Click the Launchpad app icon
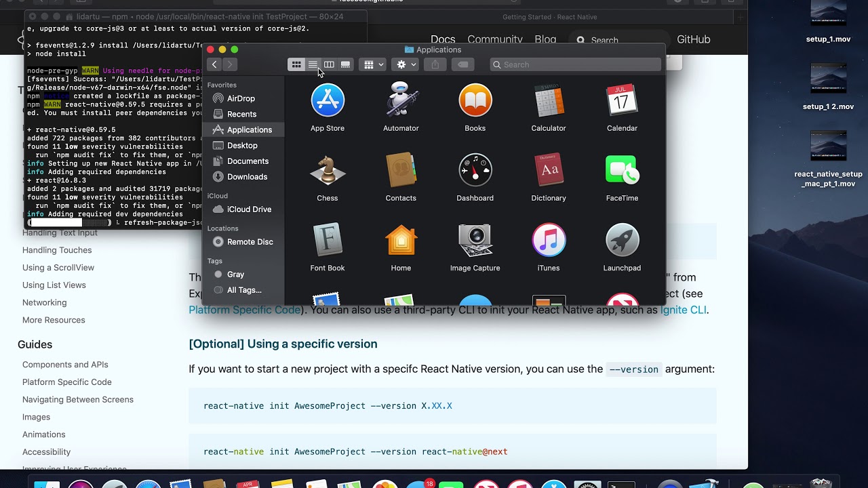 coord(622,240)
